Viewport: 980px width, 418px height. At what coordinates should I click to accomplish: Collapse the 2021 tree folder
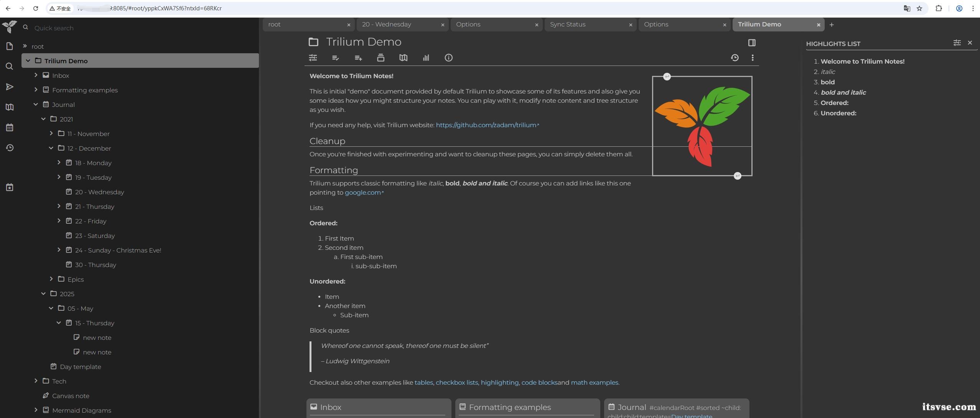[44, 119]
